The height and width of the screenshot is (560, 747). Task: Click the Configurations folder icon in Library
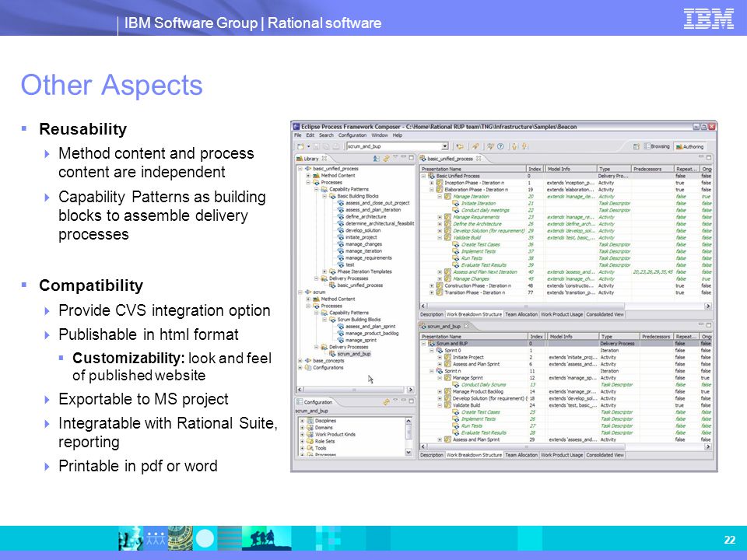[308, 368]
